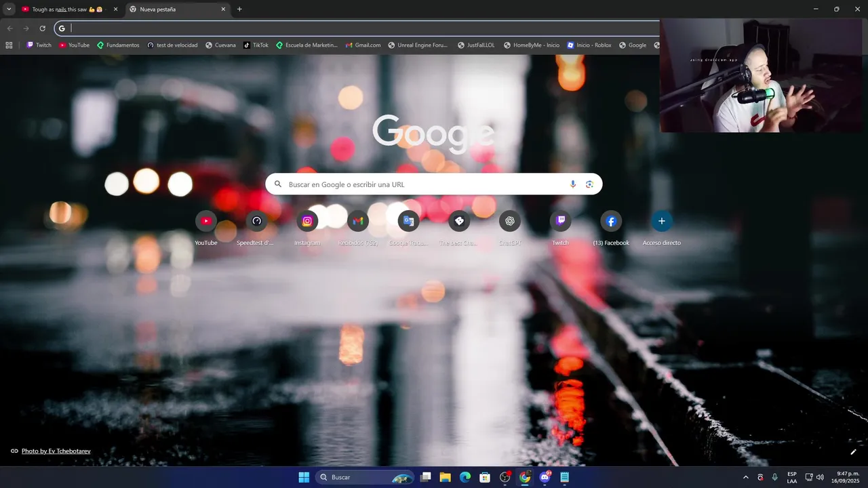
Task: Click the taskbar Buscar search box
Action: pyautogui.click(x=365, y=477)
